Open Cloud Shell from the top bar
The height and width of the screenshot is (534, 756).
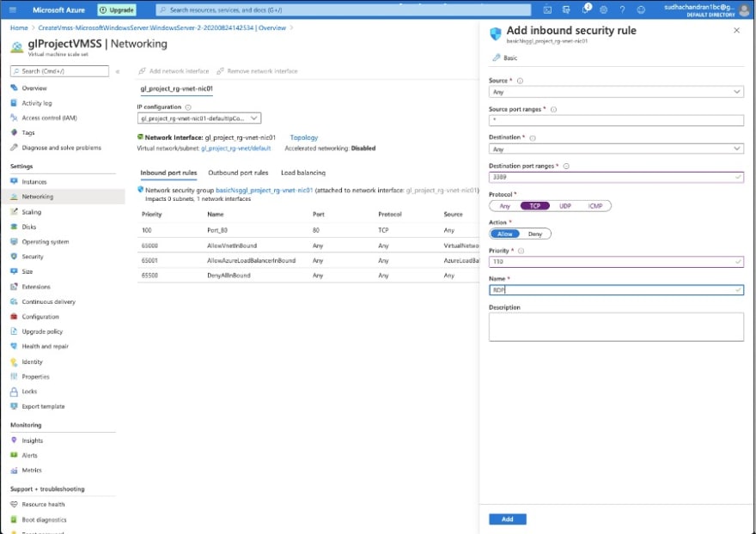547,9
